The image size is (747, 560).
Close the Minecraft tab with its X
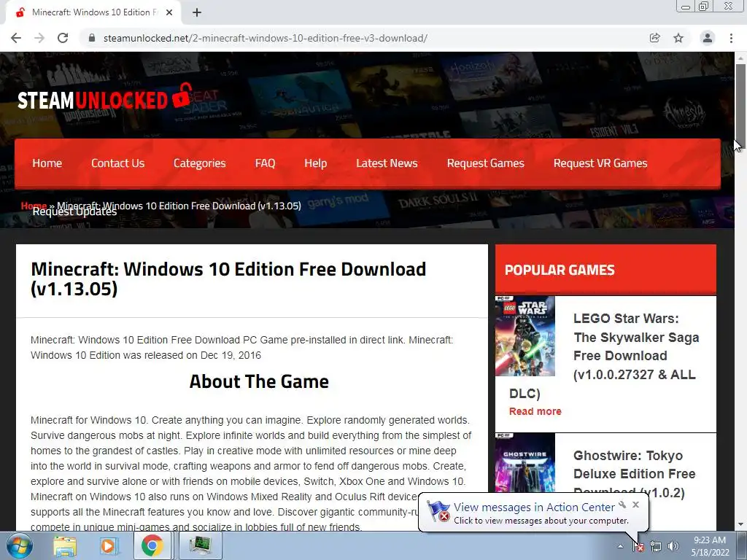[169, 12]
